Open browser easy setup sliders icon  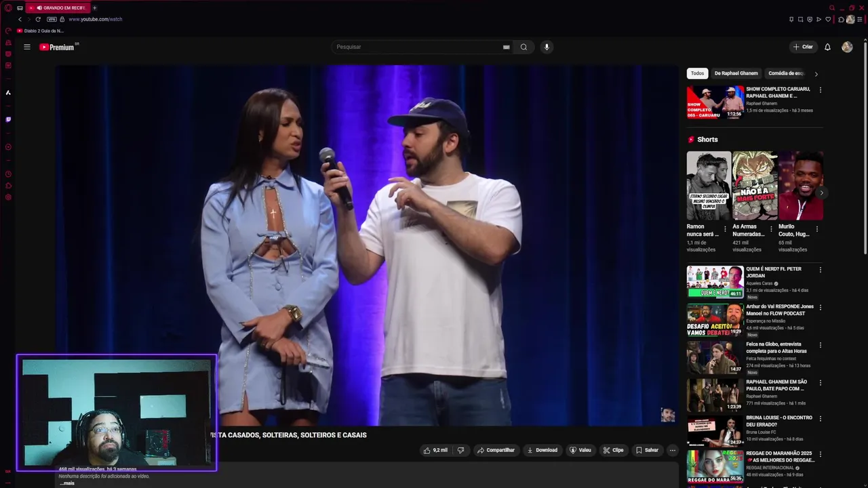click(x=859, y=19)
